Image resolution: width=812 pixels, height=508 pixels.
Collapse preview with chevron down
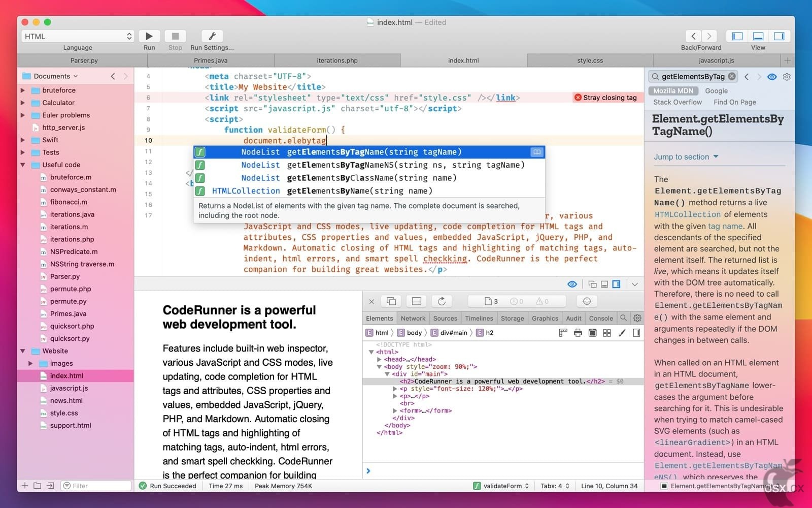click(x=634, y=284)
